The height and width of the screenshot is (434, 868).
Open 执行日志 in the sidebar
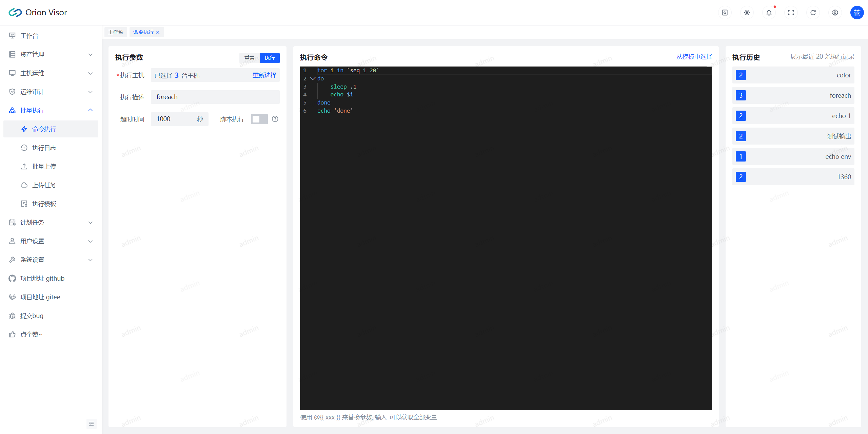(x=44, y=148)
